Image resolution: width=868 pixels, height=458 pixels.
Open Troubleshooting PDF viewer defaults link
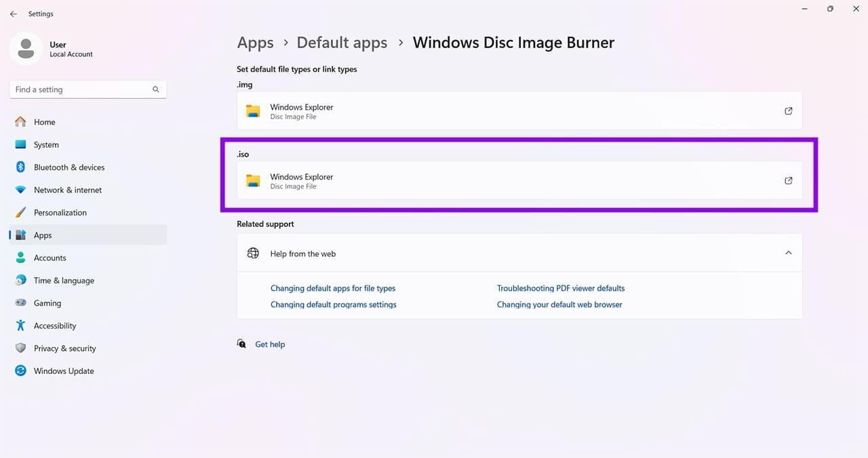point(561,288)
